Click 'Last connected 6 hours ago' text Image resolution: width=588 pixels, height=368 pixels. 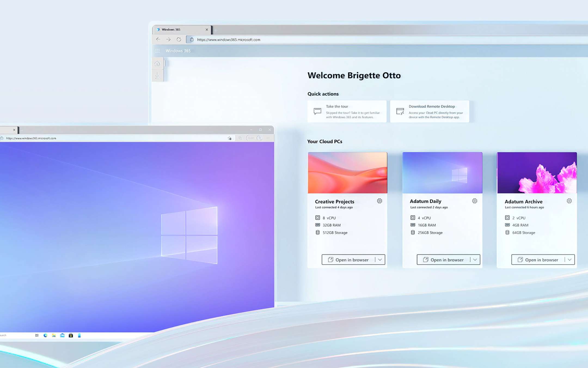(x=524, y=207)
